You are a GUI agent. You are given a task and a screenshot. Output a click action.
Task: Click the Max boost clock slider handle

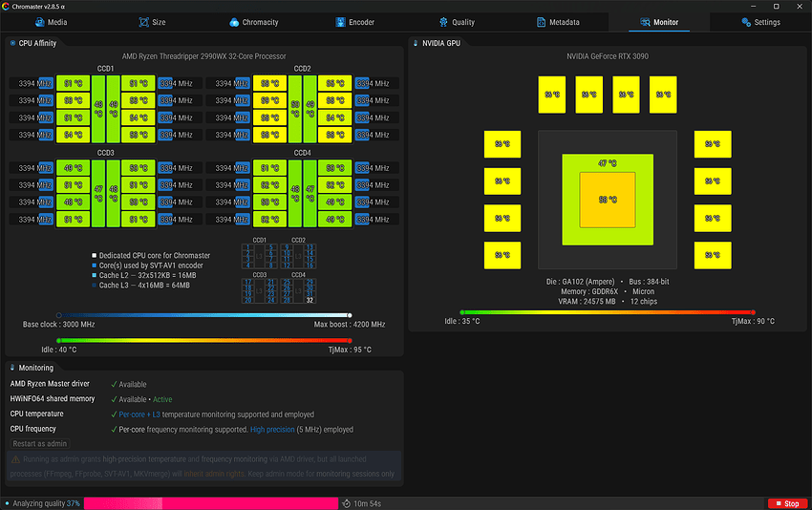350,315
